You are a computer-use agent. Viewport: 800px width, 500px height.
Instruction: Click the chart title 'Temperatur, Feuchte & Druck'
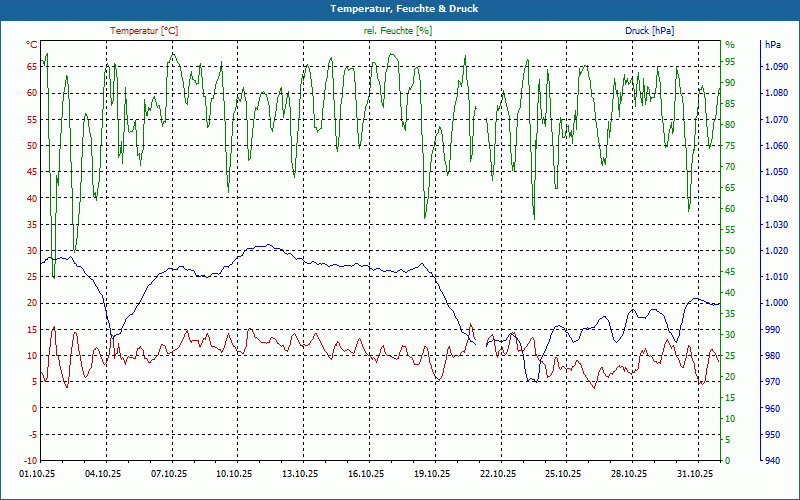point(404,9)
